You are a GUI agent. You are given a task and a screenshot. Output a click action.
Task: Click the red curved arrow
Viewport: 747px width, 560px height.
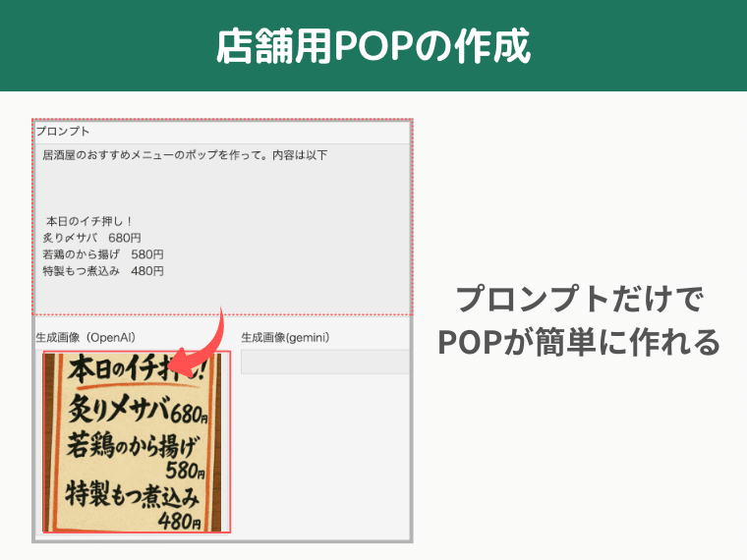pyautogui.click(x=210, y=339)
